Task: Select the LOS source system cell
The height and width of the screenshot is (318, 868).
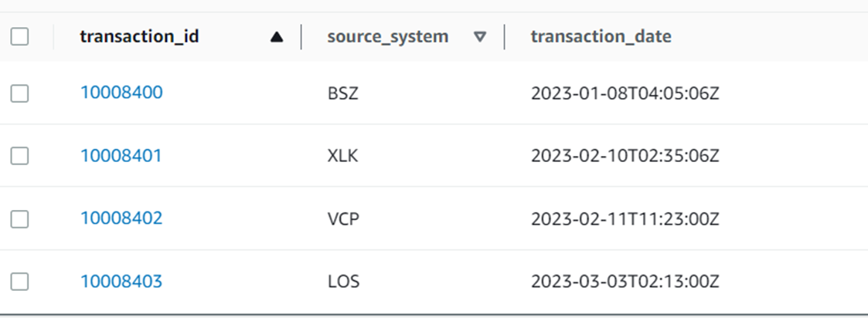Action: 343,282
